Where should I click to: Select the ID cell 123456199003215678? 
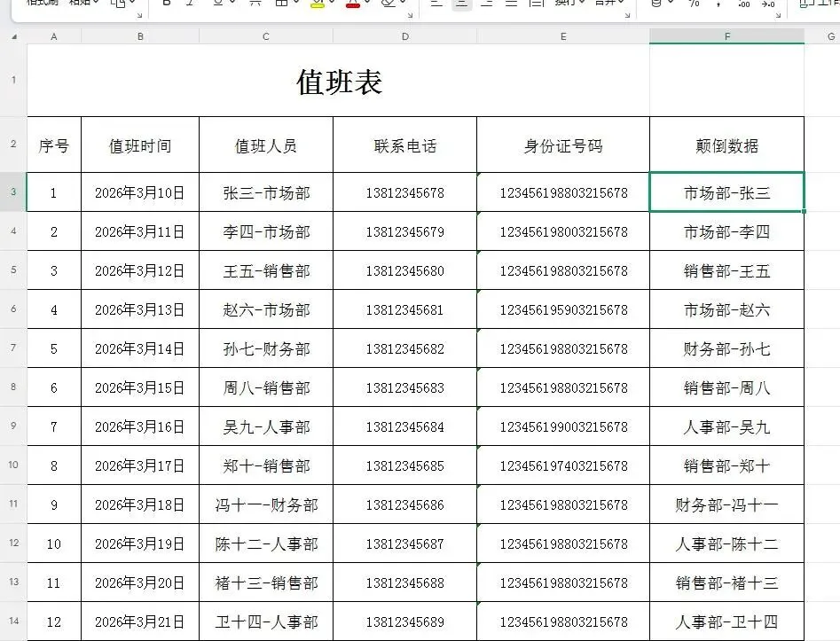tap(563, 426)
